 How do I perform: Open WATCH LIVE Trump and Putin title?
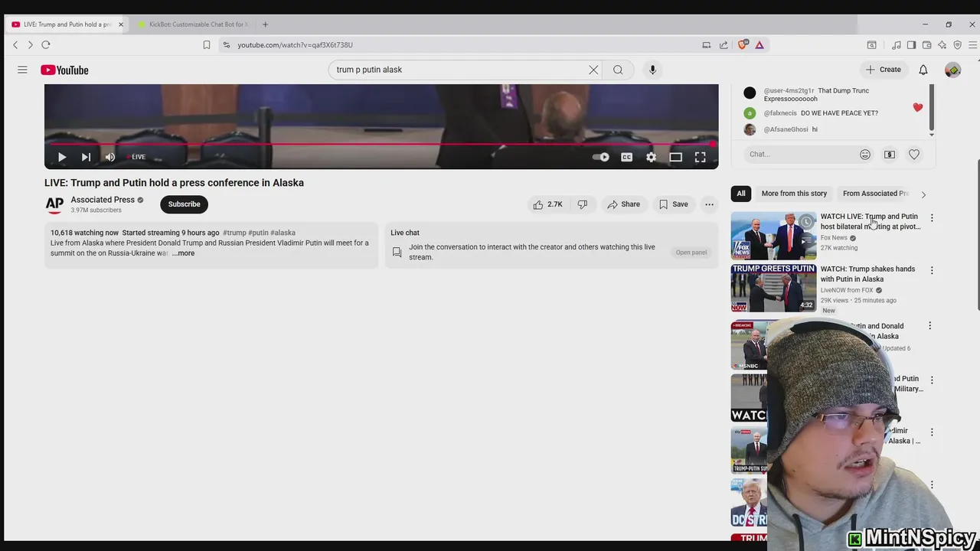click(871, 221)
